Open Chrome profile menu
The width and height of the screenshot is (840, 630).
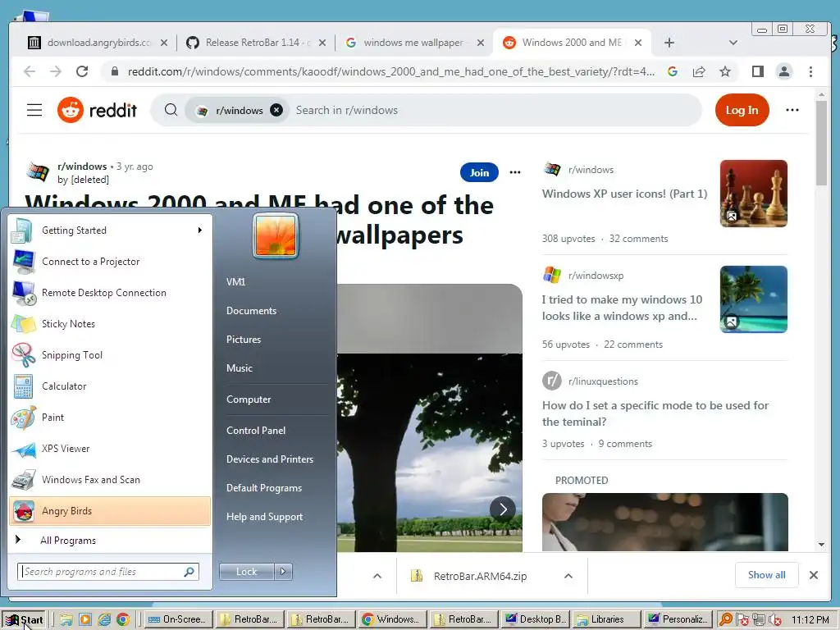(783, 71)
